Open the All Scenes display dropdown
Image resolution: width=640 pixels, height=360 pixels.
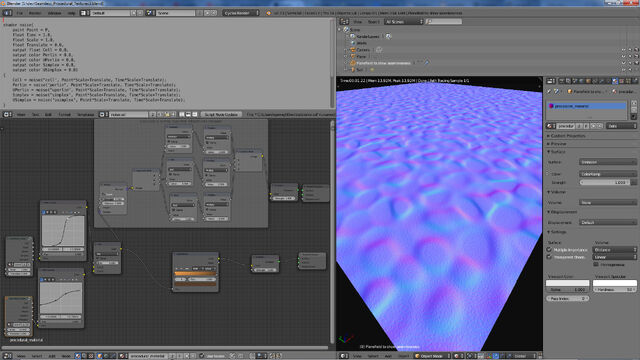[404, 22]
